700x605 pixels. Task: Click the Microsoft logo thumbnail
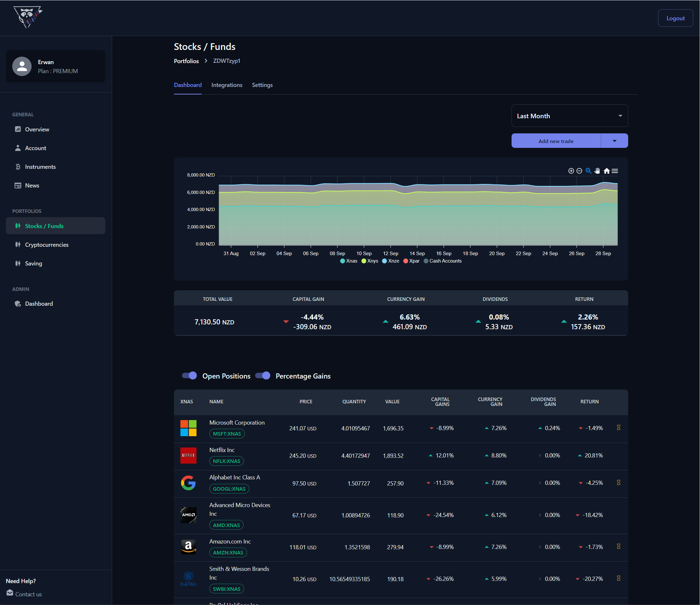(x=188, y=428)
